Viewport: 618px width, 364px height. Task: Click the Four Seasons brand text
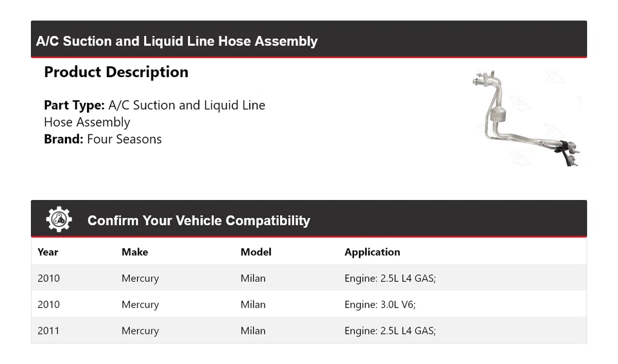[124, 139]
